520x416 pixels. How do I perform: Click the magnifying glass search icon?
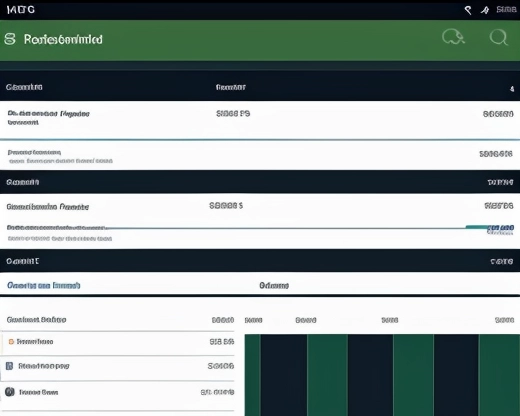pos(498,37)
